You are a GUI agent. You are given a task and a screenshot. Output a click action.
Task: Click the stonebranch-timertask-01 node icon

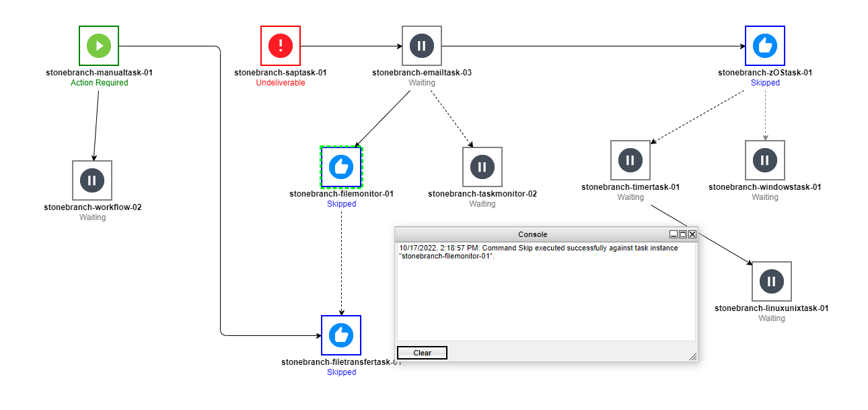[x=630, y=160]
